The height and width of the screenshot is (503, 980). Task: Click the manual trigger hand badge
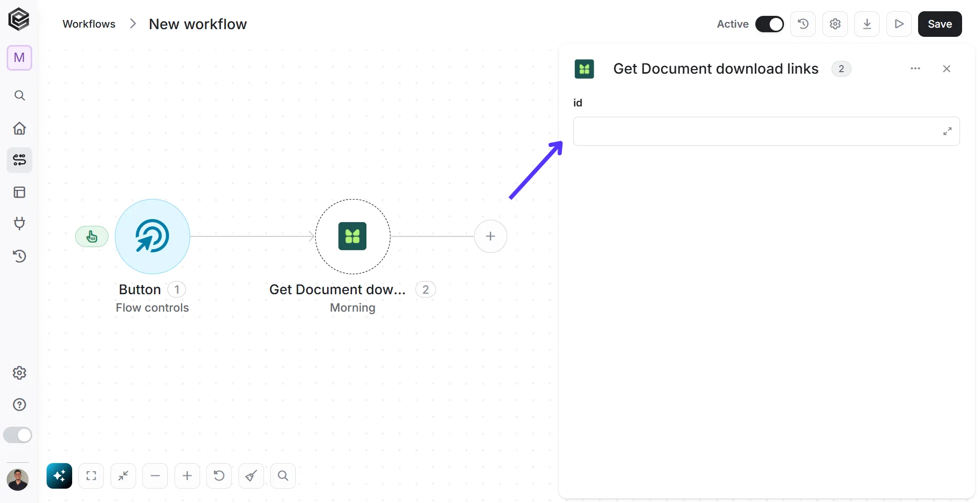92,236
